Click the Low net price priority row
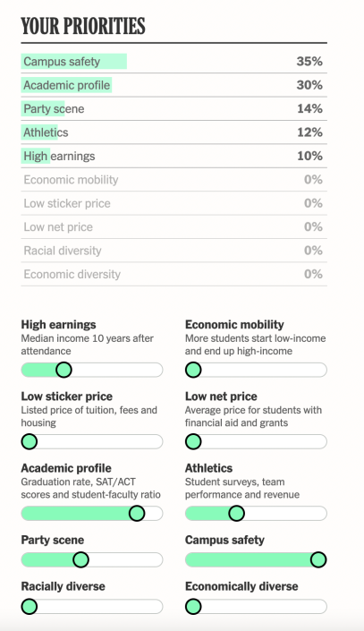 click(x=174, y=227)
